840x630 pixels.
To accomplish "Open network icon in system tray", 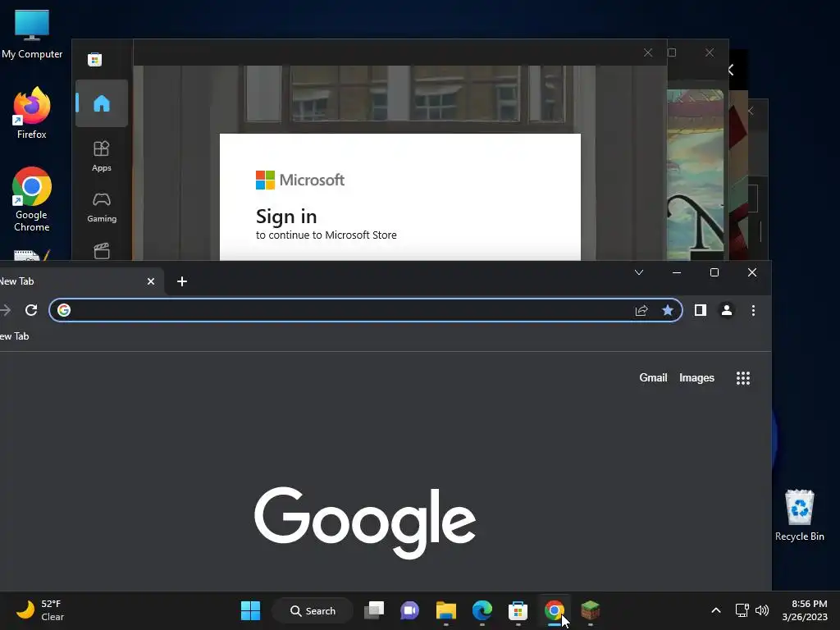I will point(742,610).
